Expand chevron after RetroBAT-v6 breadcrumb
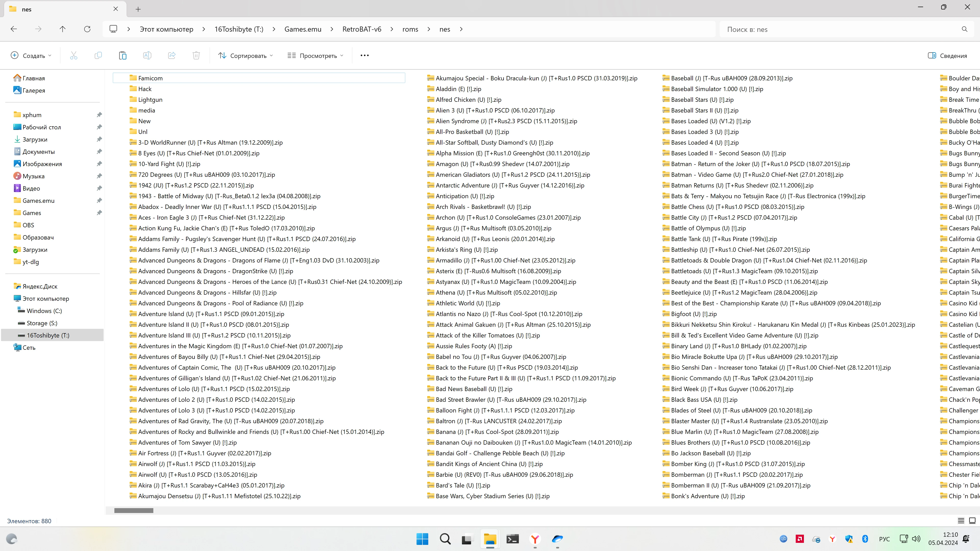980x551 pixels. 391,29
